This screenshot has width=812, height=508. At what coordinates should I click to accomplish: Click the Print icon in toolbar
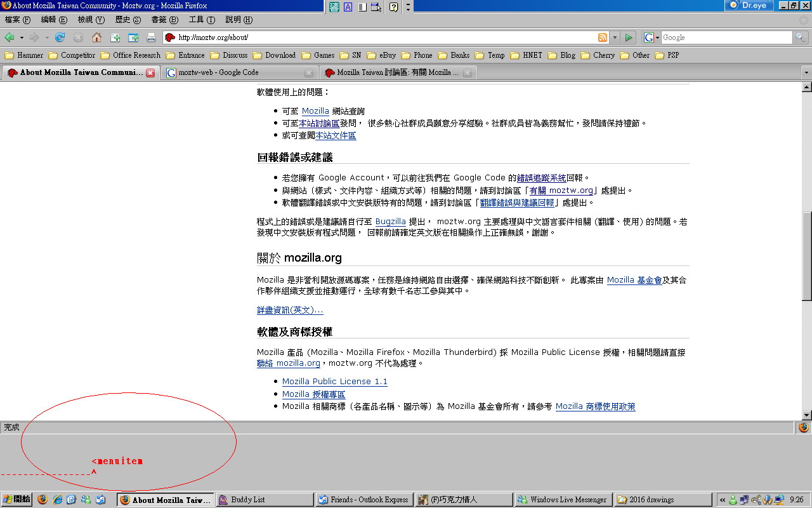(x=152, y=37)
